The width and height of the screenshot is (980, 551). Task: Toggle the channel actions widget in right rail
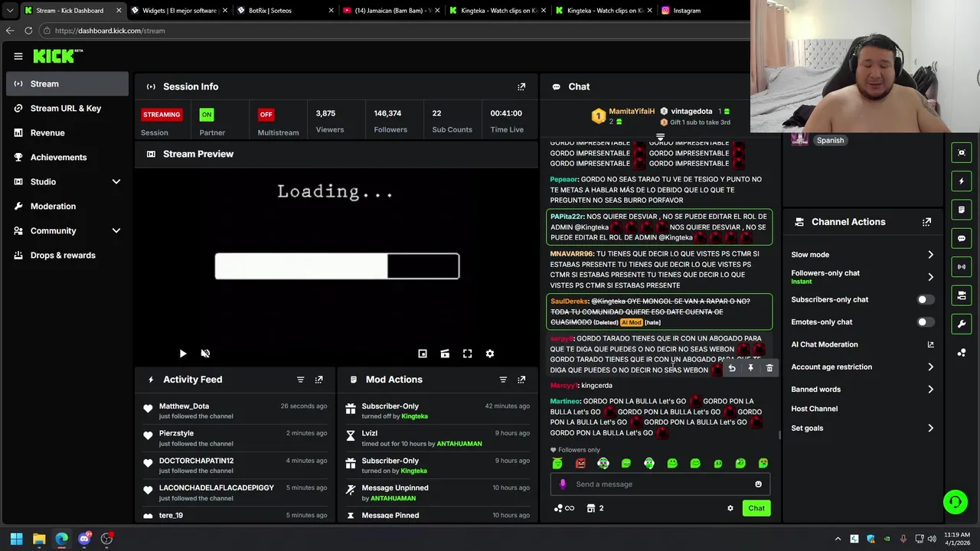pyautogui.click(x=962, y=295)
